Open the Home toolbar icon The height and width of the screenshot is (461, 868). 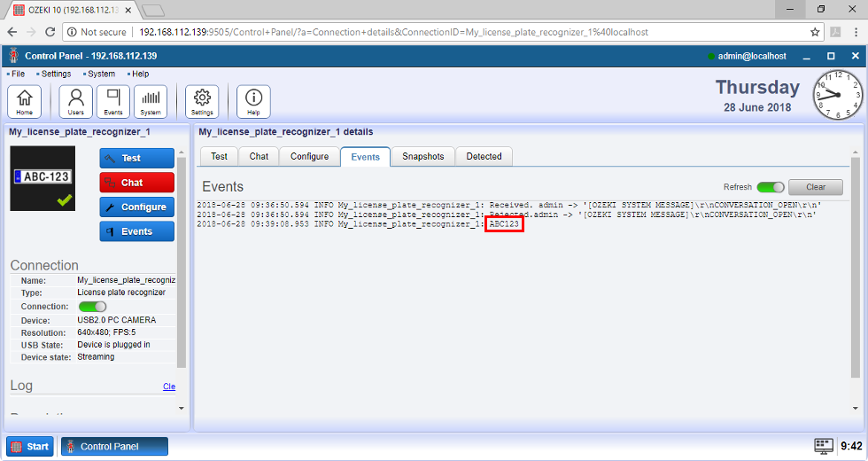24,101
